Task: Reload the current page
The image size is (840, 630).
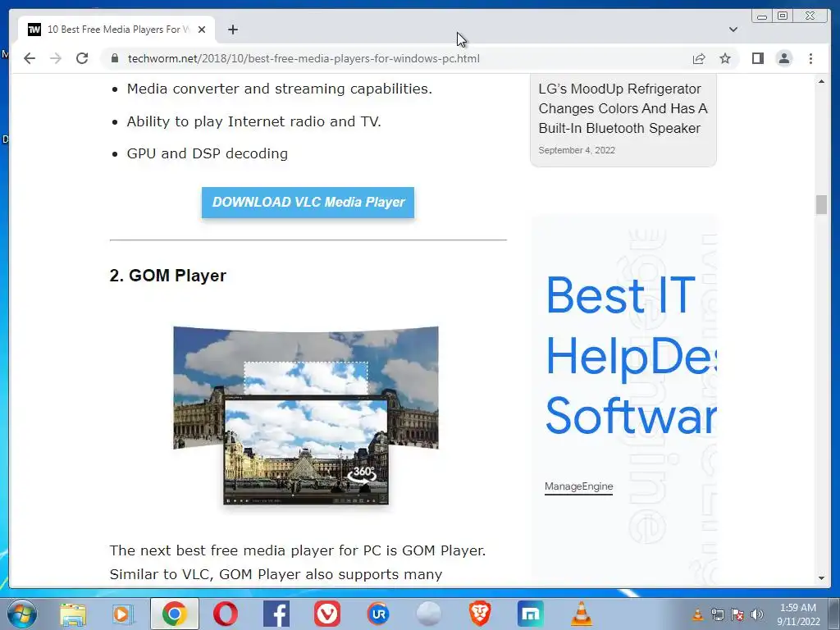Action: coord(82,58)
